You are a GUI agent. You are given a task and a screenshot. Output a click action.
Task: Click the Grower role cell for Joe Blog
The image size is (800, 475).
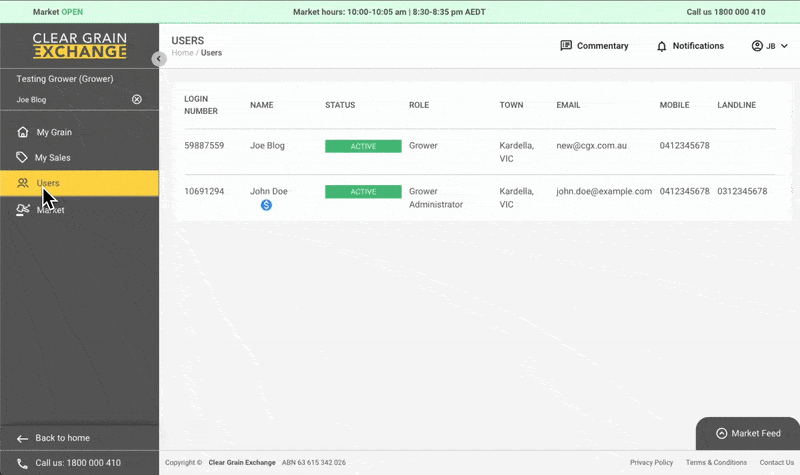pyautogui.click(x=423, y=145)
